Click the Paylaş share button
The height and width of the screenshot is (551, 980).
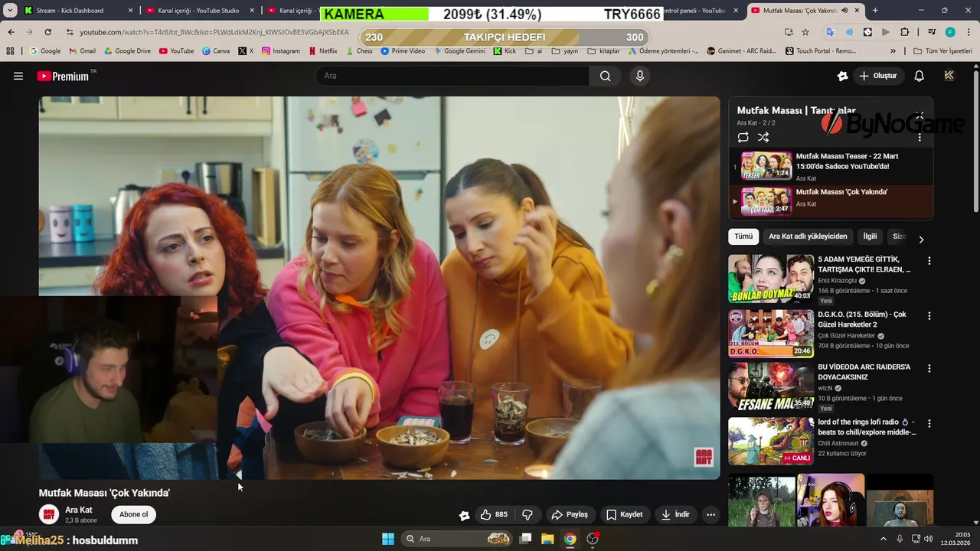(570, 515)
